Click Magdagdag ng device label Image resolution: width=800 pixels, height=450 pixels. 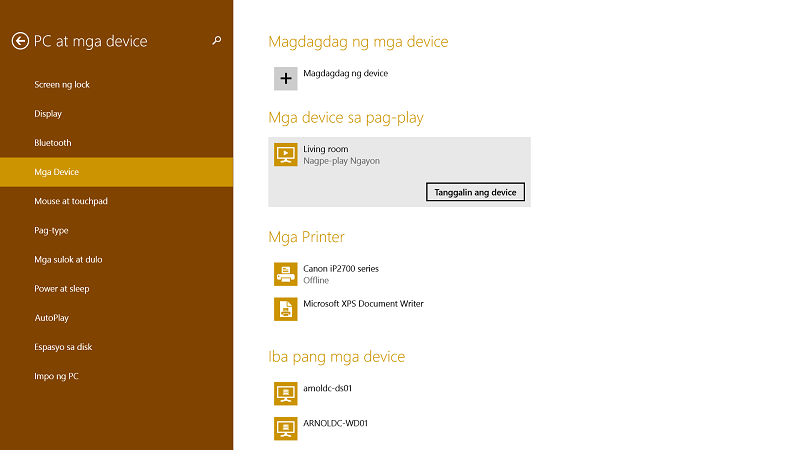[345, 73]
